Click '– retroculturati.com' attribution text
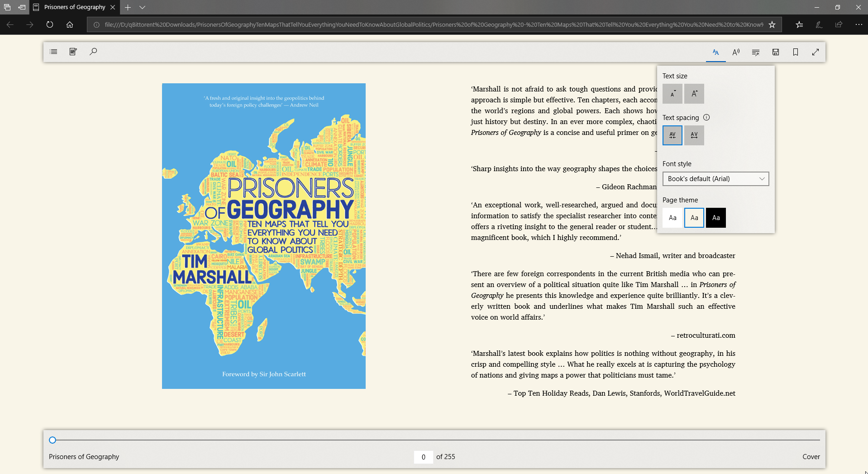The image size is (868, 474). [703, 335]
